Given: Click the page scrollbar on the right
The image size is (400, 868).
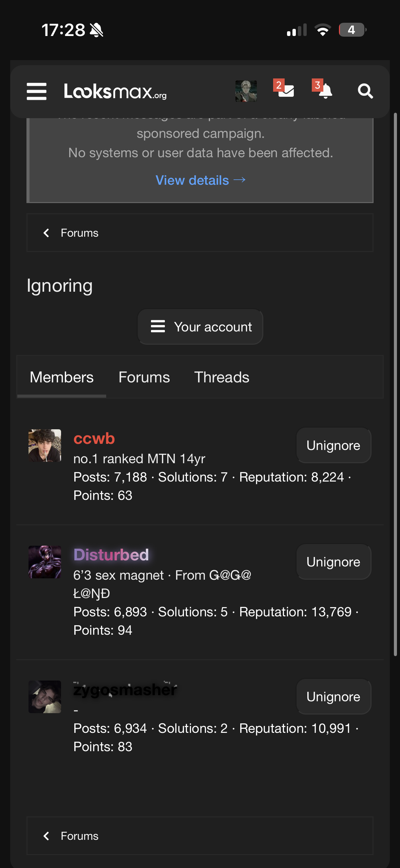Looking at the screenshot, I should 395,384.
